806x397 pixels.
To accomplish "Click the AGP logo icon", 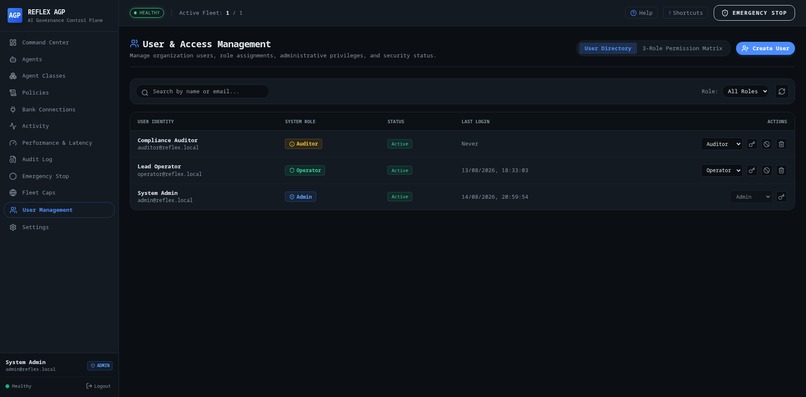I will point(15,15).
